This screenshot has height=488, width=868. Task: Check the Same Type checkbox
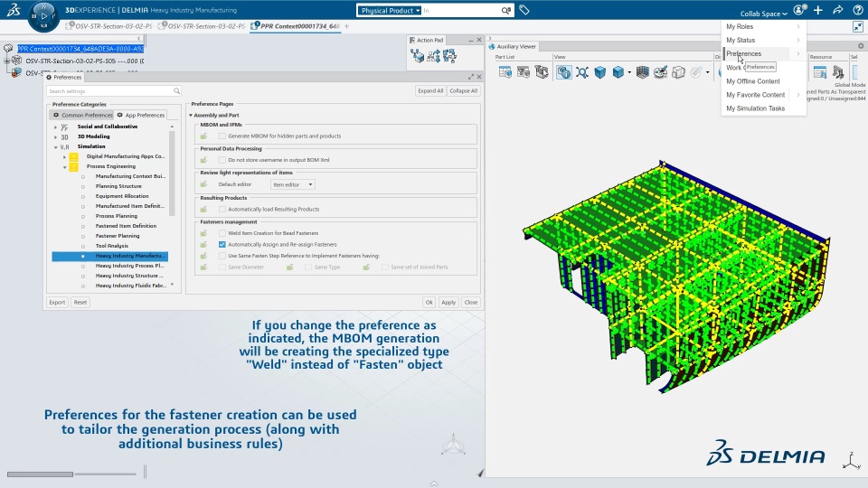pos(308,267)
